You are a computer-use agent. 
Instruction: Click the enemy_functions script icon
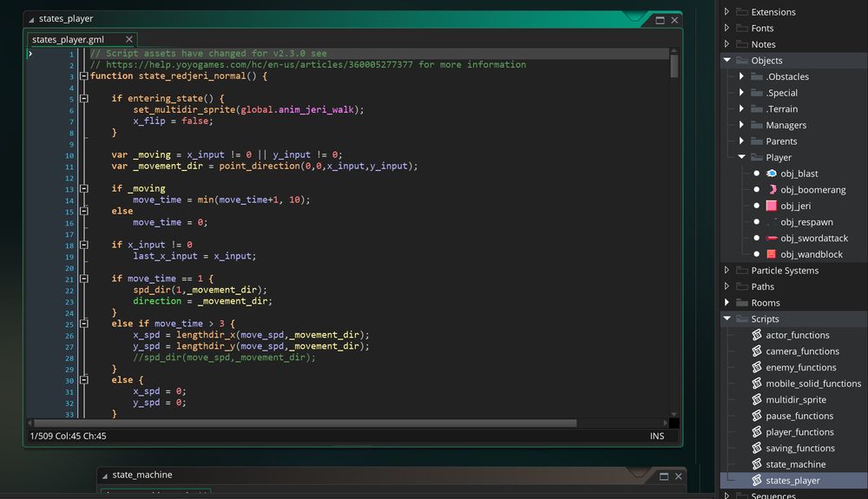pyautogui.click(x=757, y=367)
